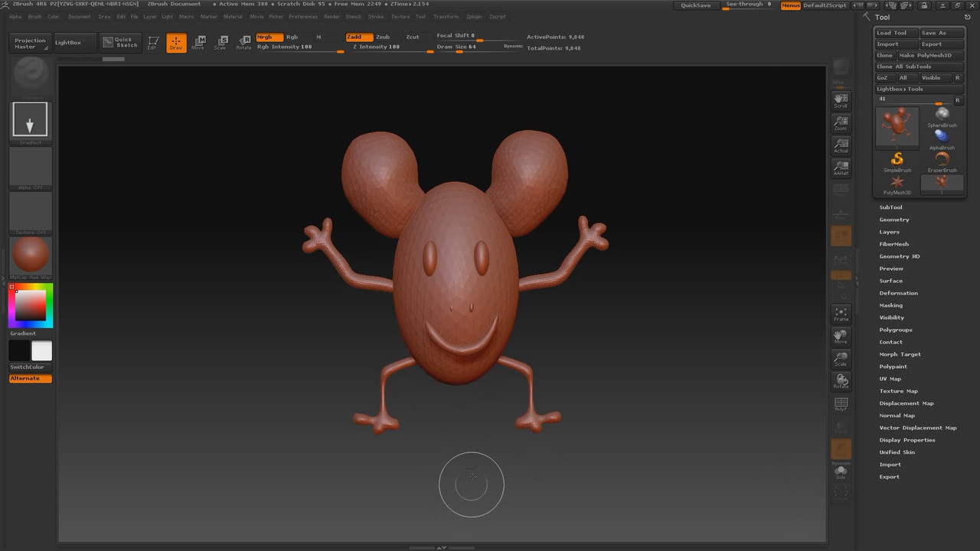Image resolution: width=980 pixels, height=551 pixels.
Task: Click the Move icon on right shelf
Action: tap(841, 336)
